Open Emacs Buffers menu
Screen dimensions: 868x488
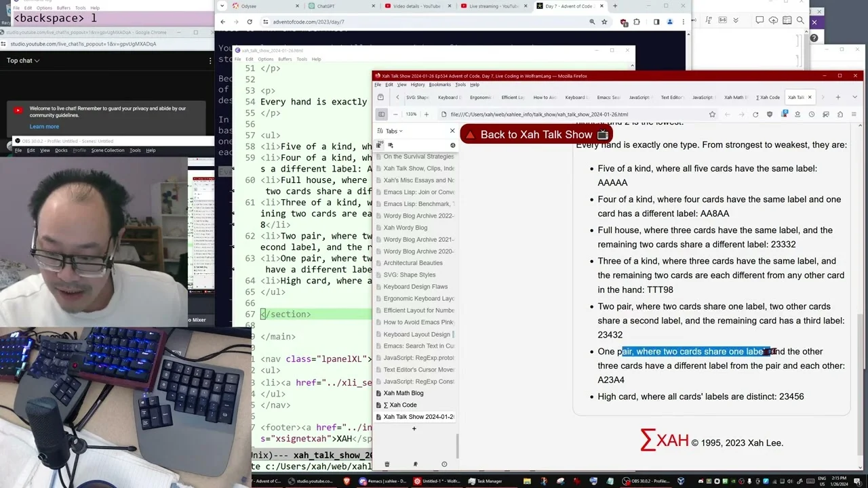click(x=285, y=59)
